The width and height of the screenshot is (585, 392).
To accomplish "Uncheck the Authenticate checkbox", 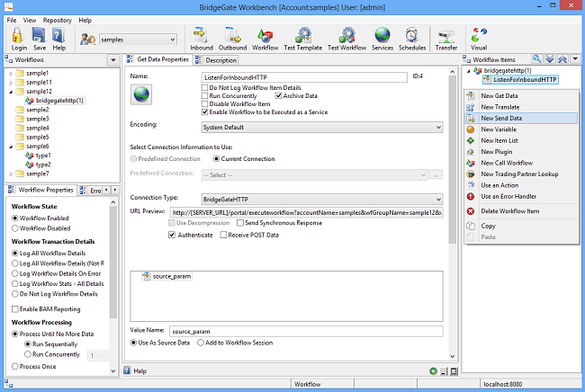I will tap(173, 235).
